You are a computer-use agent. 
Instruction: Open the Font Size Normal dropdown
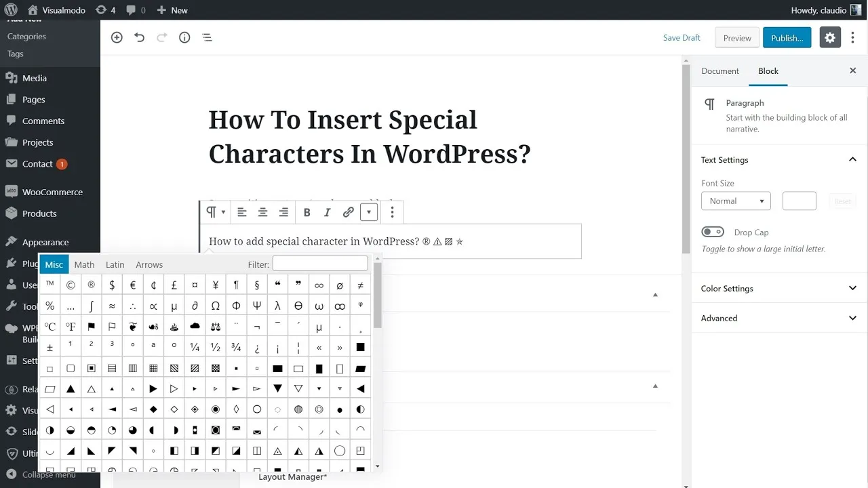coord(736,201)
